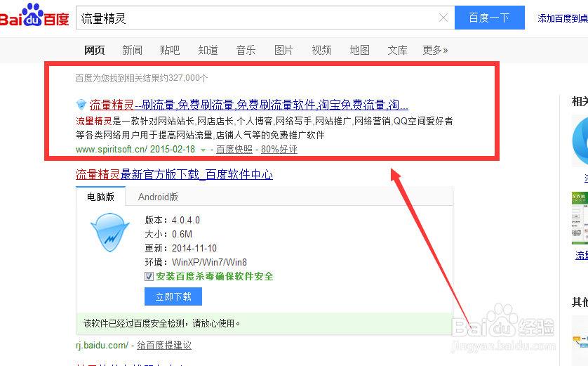Click the small shield icon beside first result
The width and height of the screenshot is (588, 366).
81,105
